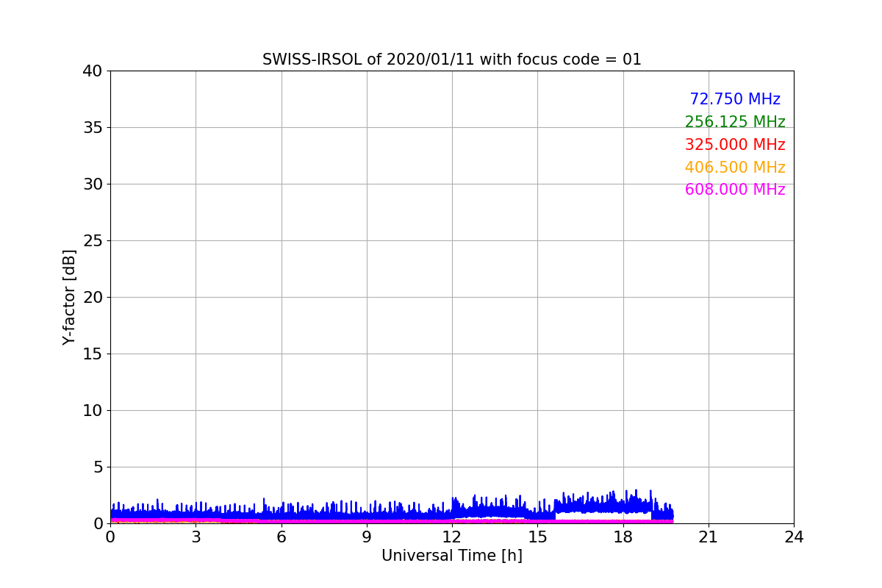Click y-axis tick value 15
Image resolution: width=882 pixels, height=588 pixels.
[93, 354]
